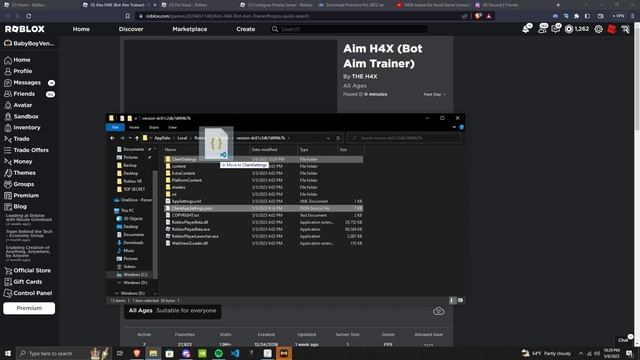Open the Marketplace tab in Roblox header
This screenshot has height=360, width=640.
point(189,29)
